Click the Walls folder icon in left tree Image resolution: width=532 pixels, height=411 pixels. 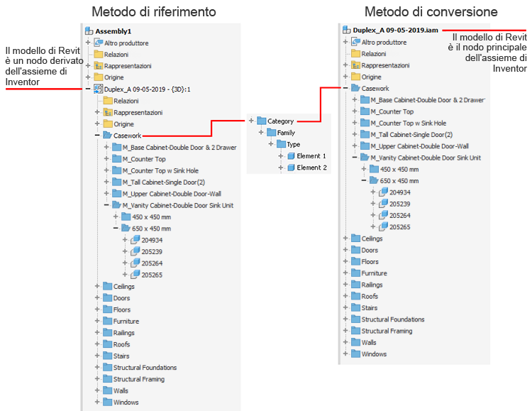point(108,390)
